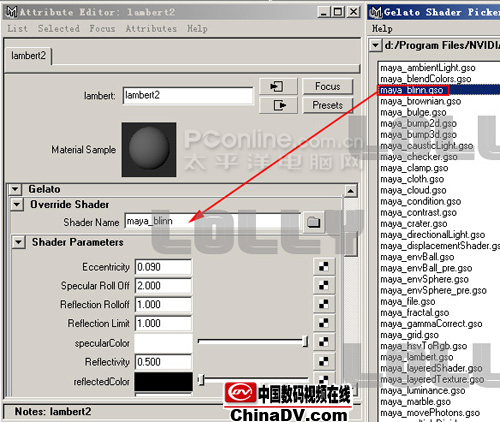Image resolution: width=500 pixels, height=422 pixels.
Task: Open the shader directory path dropdown
Action: (x=376, y=45)
